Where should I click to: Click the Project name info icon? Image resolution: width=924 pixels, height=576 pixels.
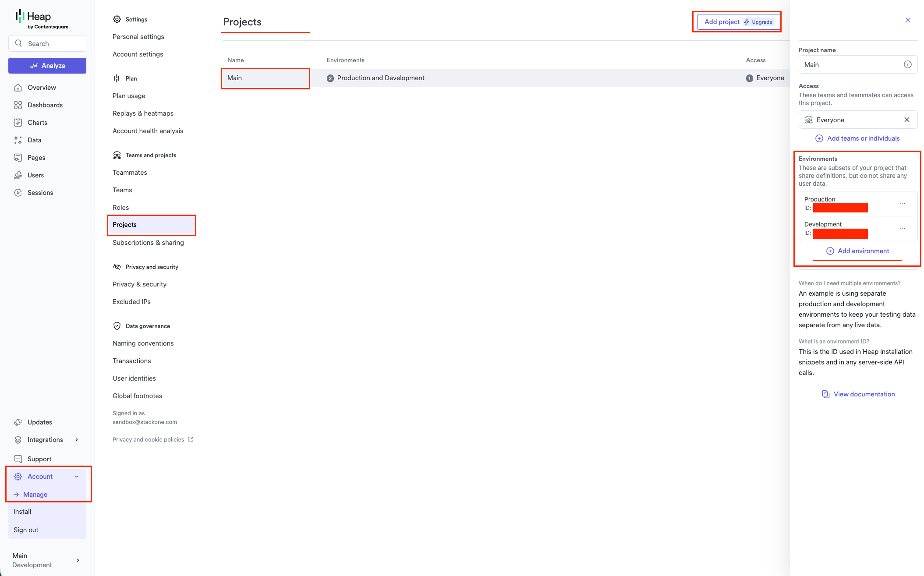pyautogui.click(x=908, y=64)
